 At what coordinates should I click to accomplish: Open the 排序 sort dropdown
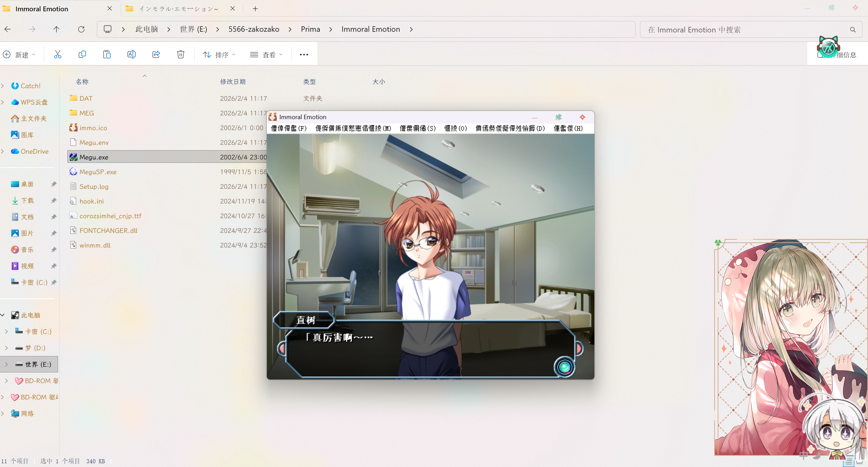pos(219,55)
